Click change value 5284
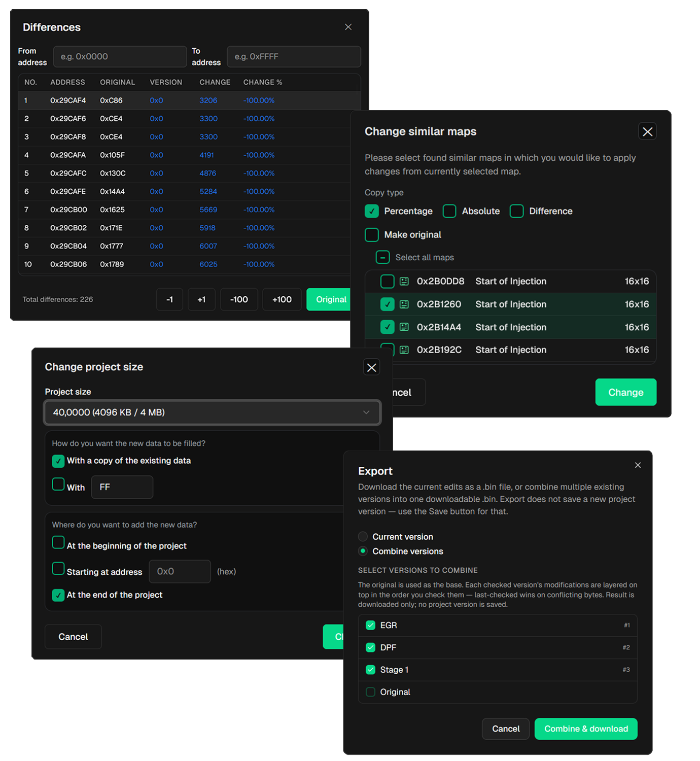This screenshot has height=761, width=700. [208, 191]
